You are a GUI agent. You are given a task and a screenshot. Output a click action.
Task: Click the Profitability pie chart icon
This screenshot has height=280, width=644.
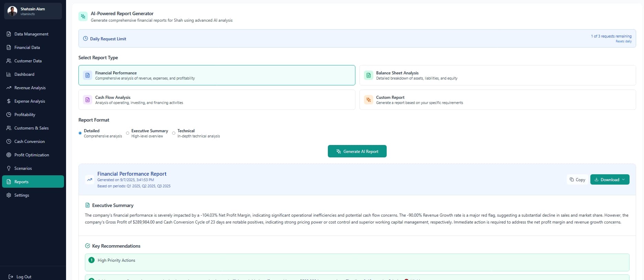[9, 115]
